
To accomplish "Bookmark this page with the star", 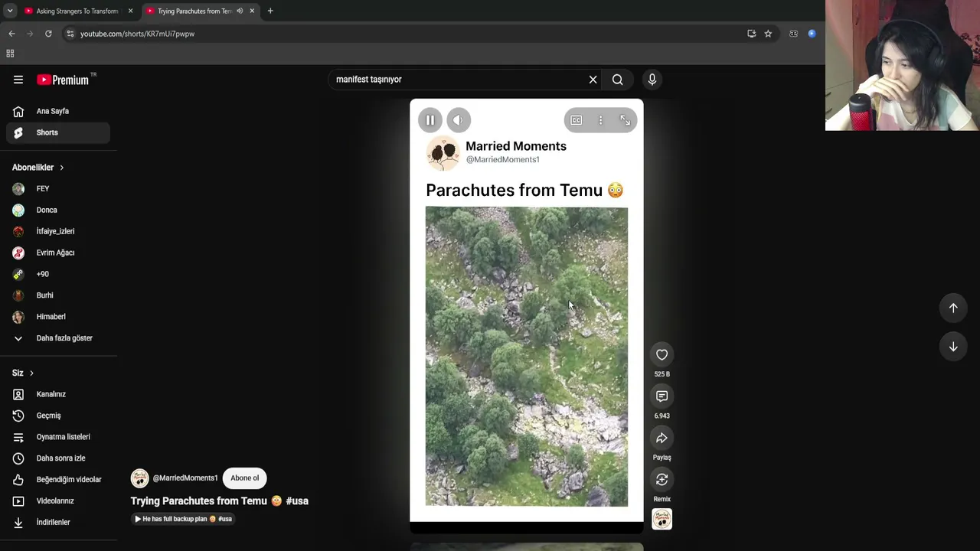I will pyautogui.click(x=768, y=34).
